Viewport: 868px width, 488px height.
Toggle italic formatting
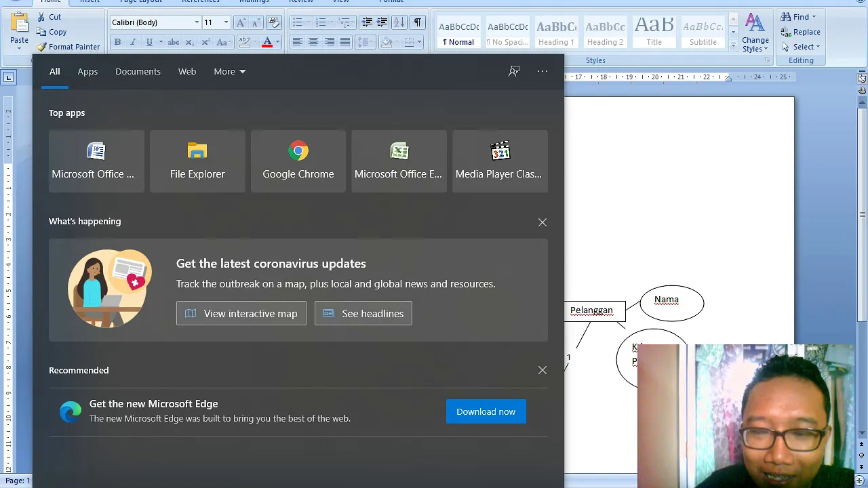click(x=133, y=42)
